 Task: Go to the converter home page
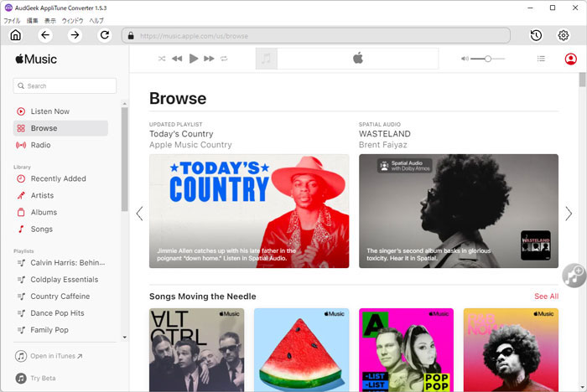click(x=15, y=35)
